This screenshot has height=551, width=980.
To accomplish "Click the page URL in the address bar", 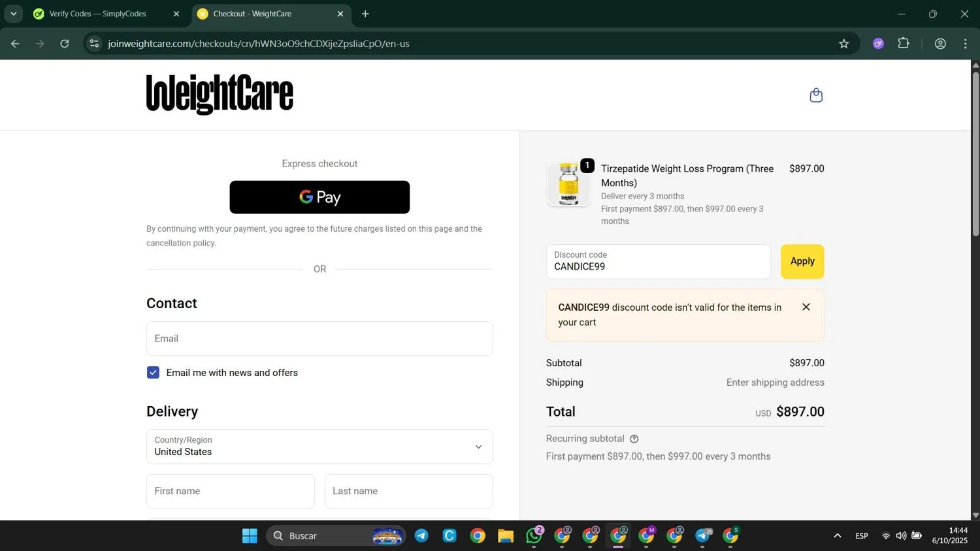I will [x=259, y=44].
